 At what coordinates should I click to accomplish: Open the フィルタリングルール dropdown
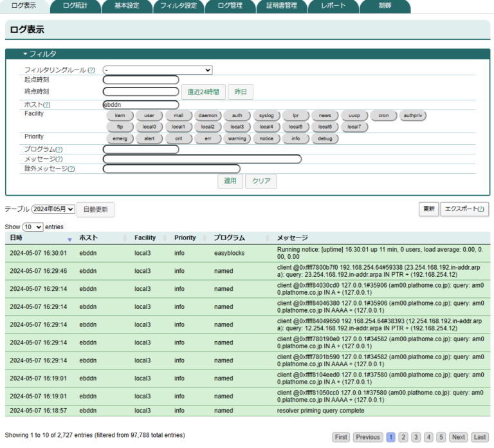click(x=158, y=70)
